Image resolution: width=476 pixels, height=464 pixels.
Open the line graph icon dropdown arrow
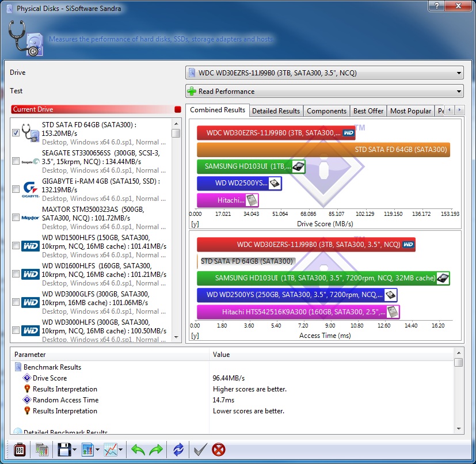(x=120, y=450)
